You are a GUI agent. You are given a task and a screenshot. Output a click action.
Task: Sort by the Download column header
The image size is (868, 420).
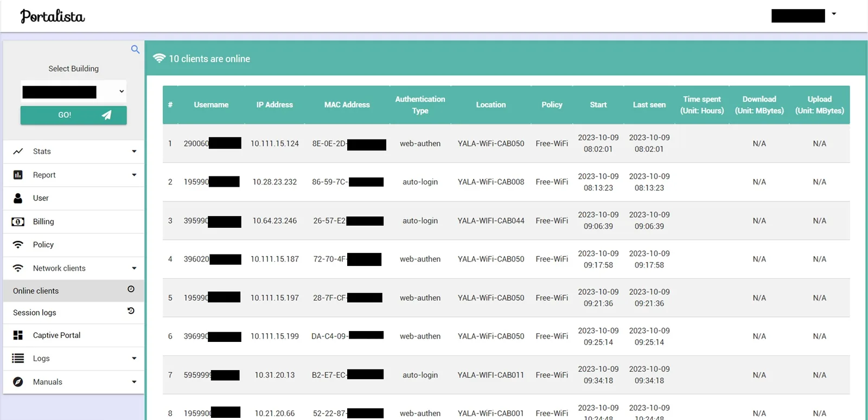click(759, 105)
